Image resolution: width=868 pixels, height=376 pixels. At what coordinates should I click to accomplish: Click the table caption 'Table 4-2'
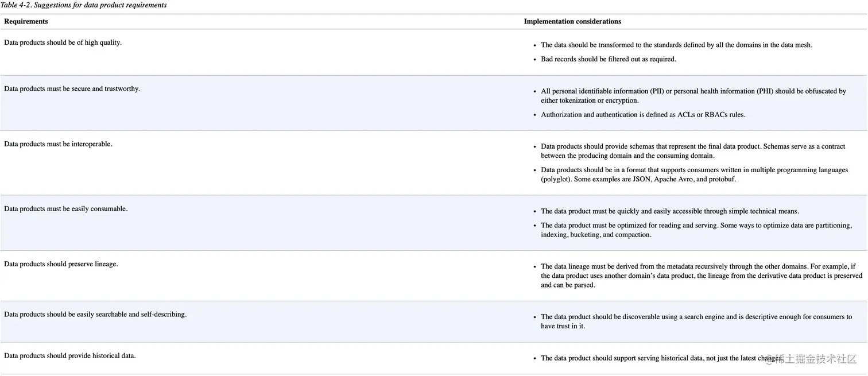tap(84, 5)
